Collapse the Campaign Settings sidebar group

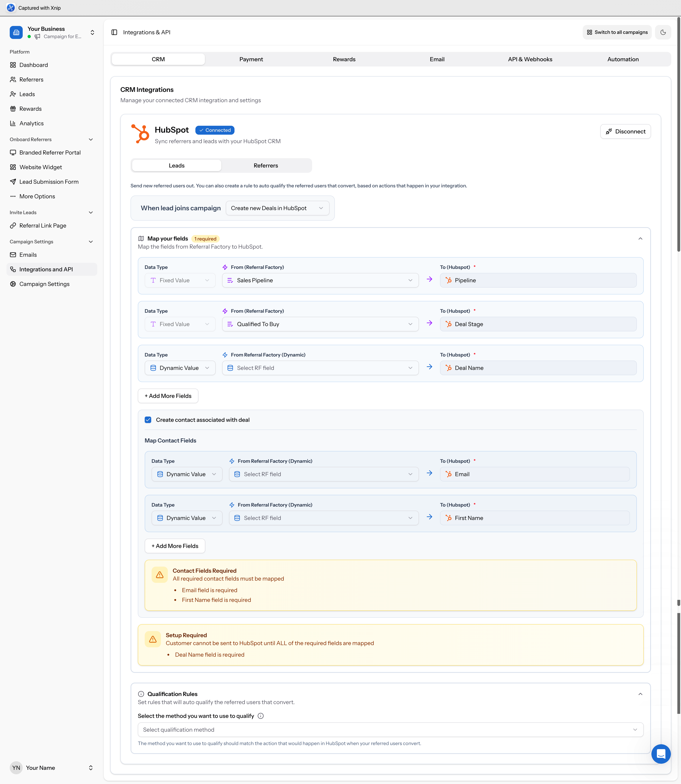(90, 242)
